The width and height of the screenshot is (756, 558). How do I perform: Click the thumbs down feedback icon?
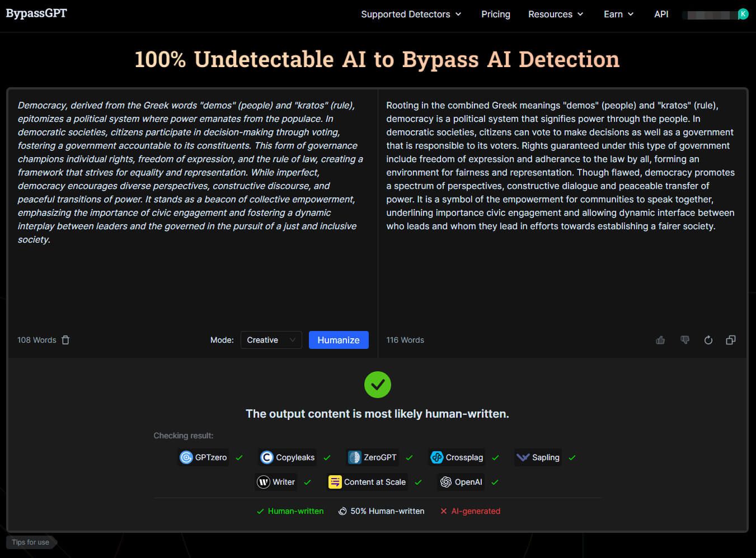click(684, 340)
